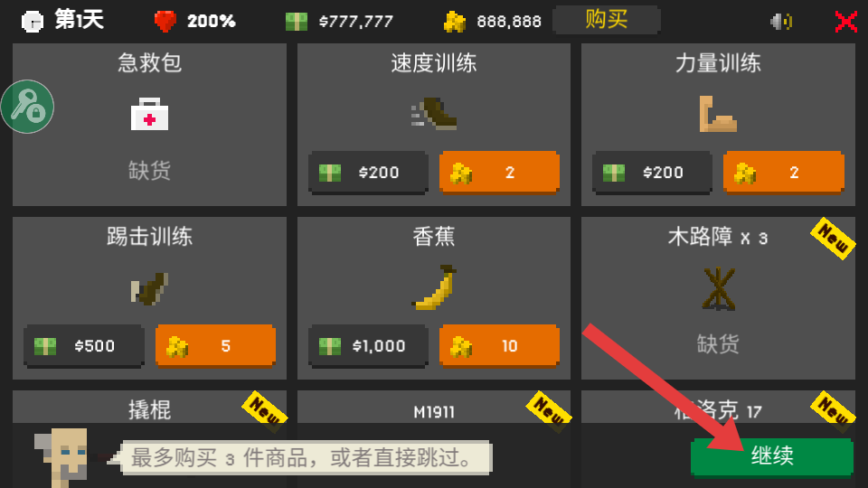The image size is (868, 488).
Task: Buy the banana with 10 gold
Action: coord(499,346)
